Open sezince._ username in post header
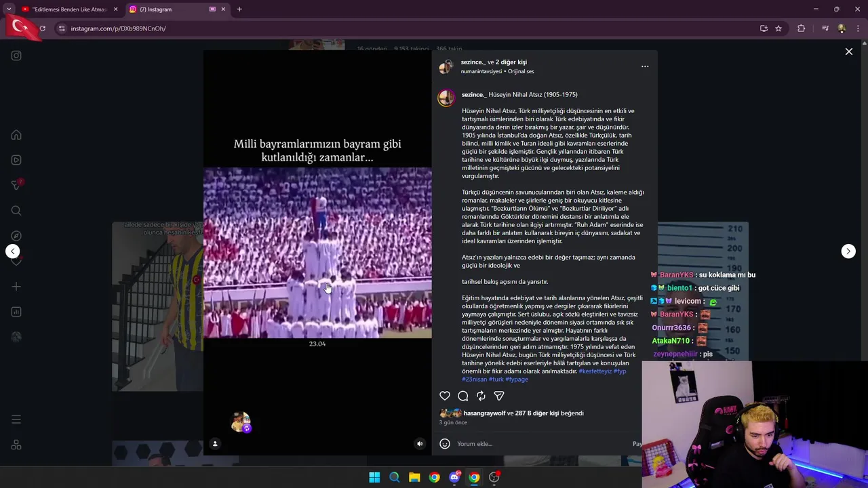 [x=473, y=62]
